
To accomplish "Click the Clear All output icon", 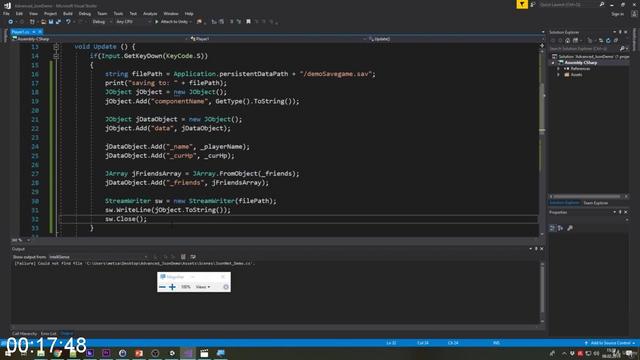I will coord(183,257).
